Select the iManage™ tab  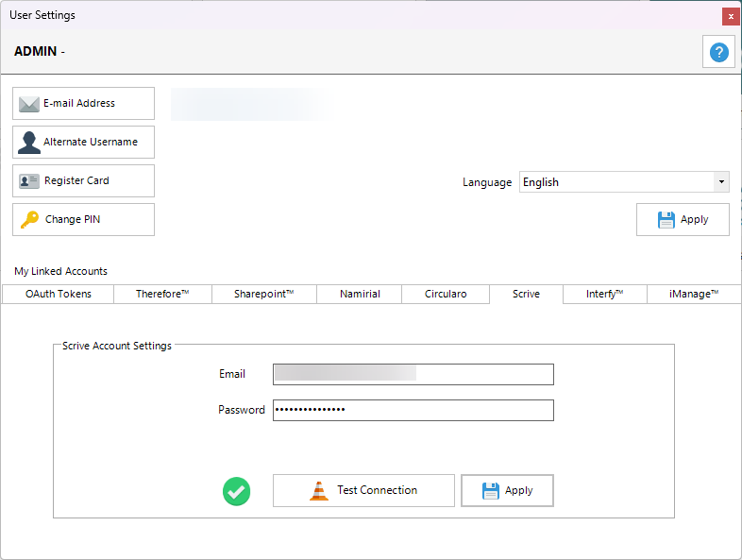click(x=694, y=295)
